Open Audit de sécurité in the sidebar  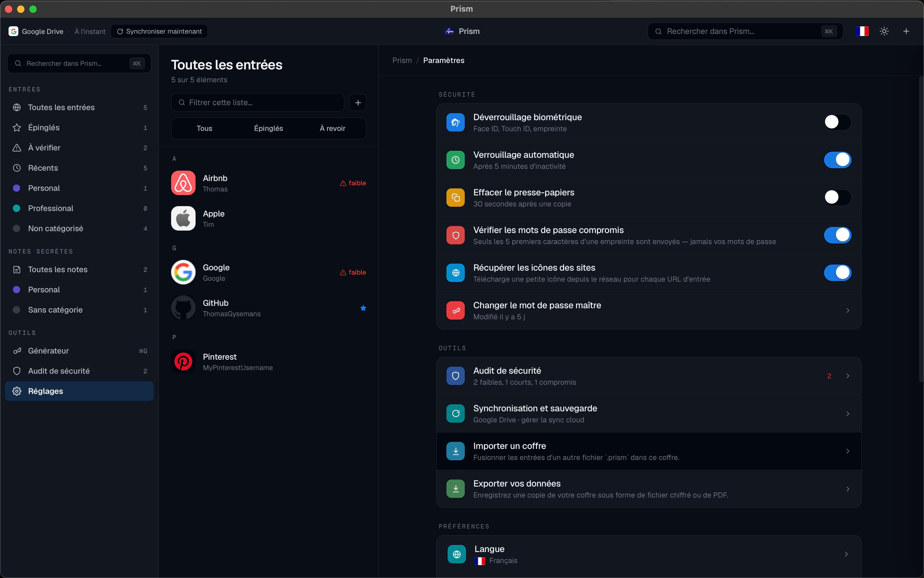click(79, 371)
